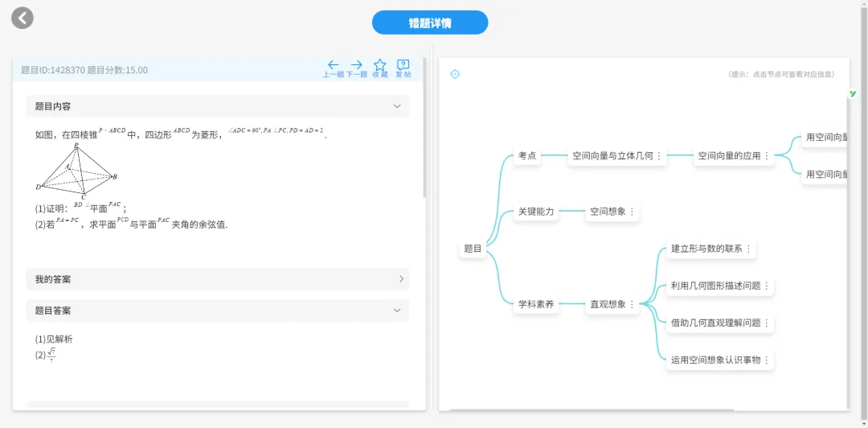Viewport: 868px width, 428px height.
Task: Post a question using 发帖 icon
Action: click(403, 68)
